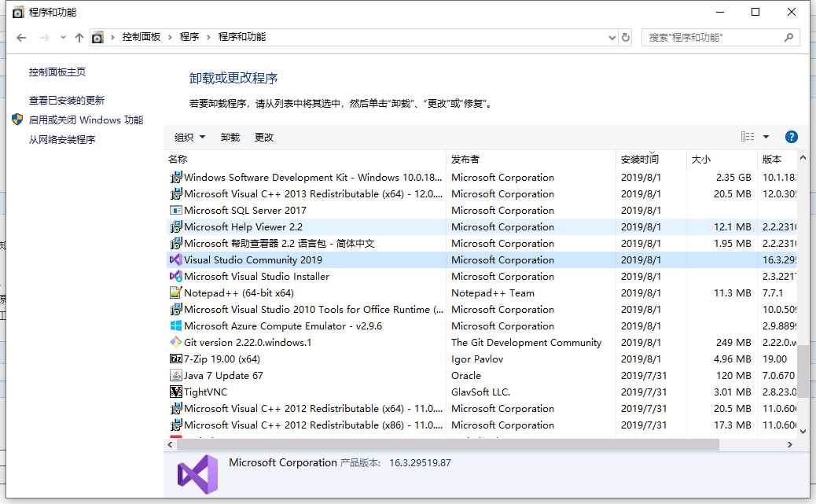
Task: Click the Azure Compute Emulator icon
Action: [176, 326]
